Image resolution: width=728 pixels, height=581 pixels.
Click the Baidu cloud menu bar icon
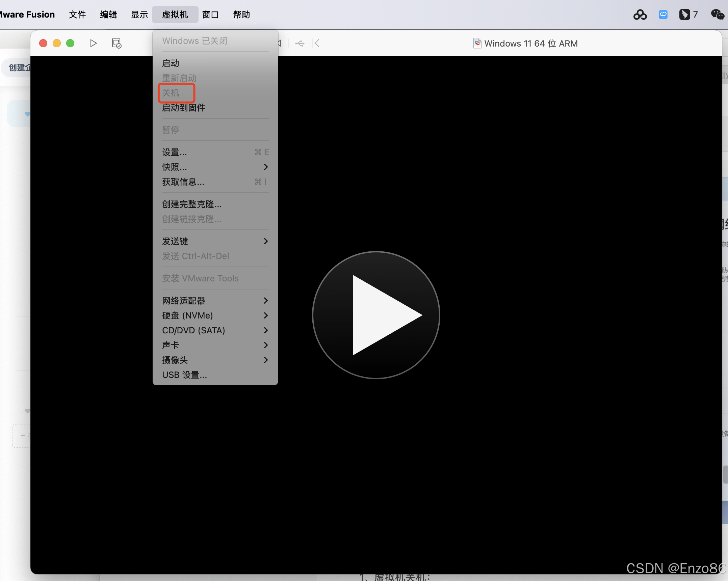click(x=663, y=15)
